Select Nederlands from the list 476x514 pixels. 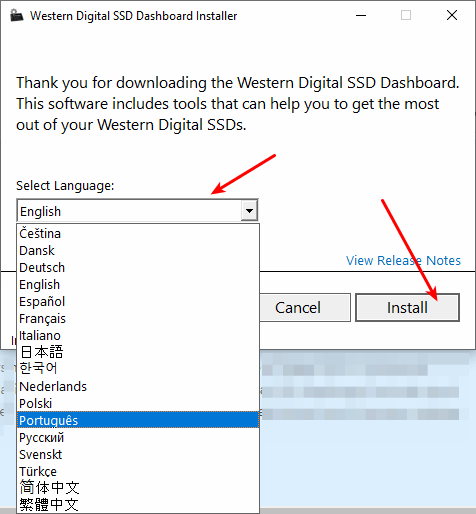coord(138,386)
